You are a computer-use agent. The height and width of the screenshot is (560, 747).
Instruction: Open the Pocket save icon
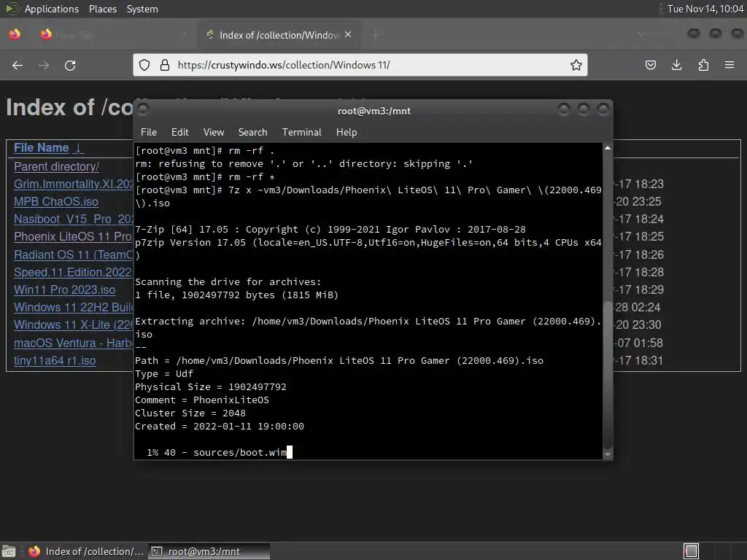coord(650,65)
